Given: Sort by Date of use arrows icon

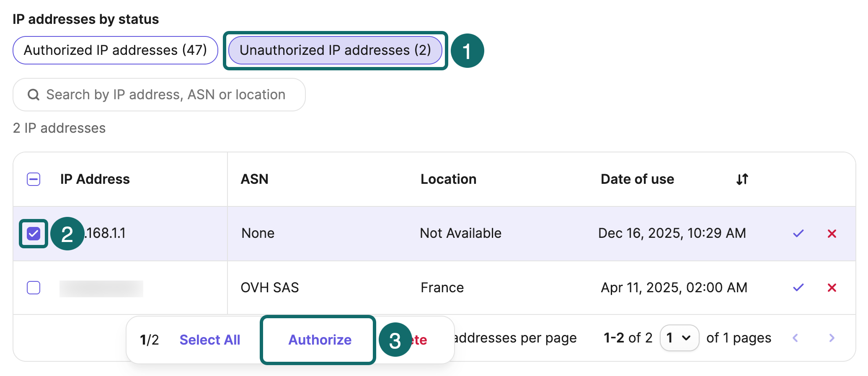Looking at the screenshot, I should pos(742,179).
